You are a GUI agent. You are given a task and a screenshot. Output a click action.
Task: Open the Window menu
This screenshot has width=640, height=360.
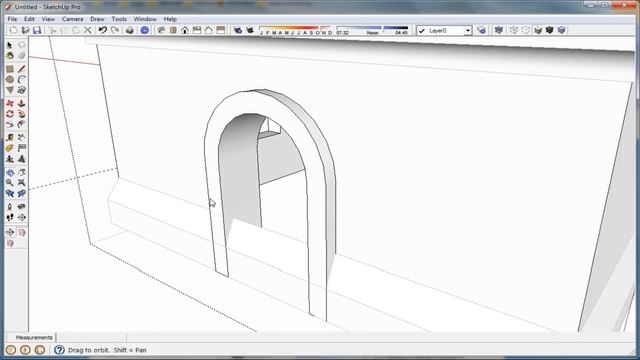point(145,19)
